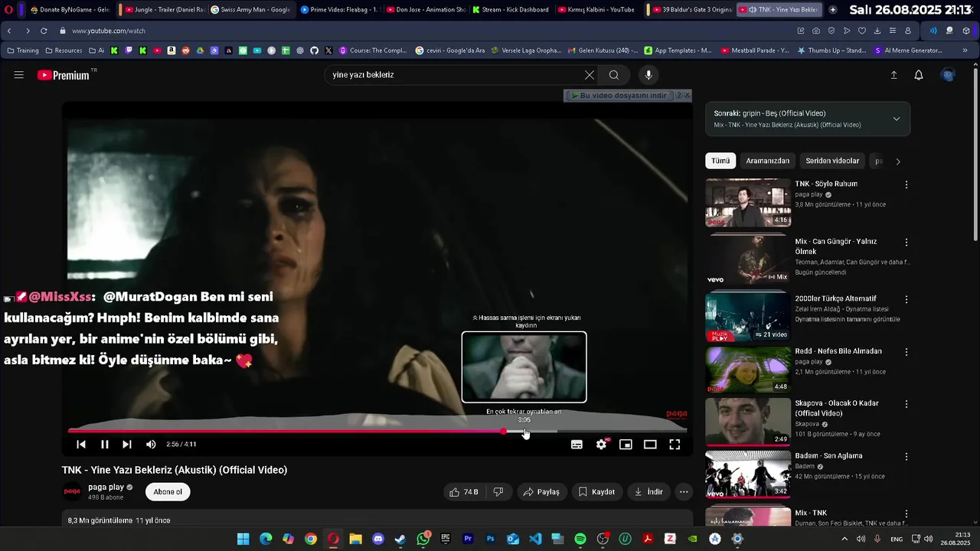Open a new browser tab
The height and width of the screenshot is (551, 980).
(x=833, y=10)
